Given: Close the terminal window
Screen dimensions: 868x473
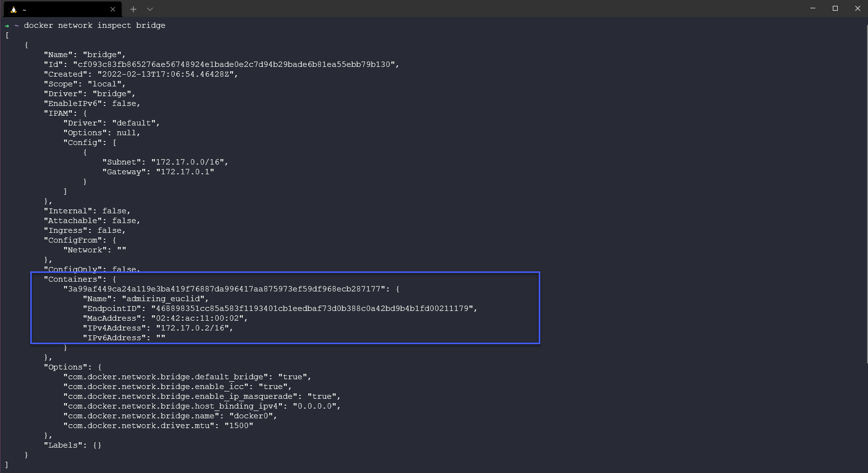Looking at the screenshot, I should tap(857, 8).
